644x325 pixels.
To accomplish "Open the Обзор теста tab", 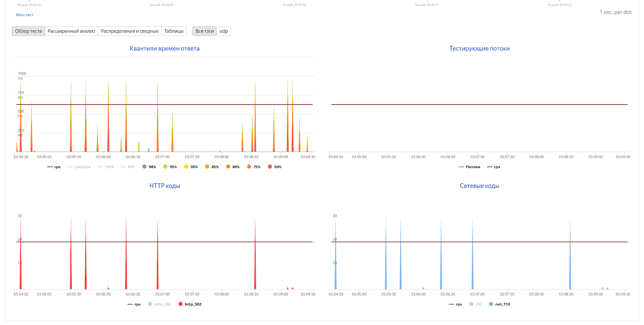I will [29, 31].
